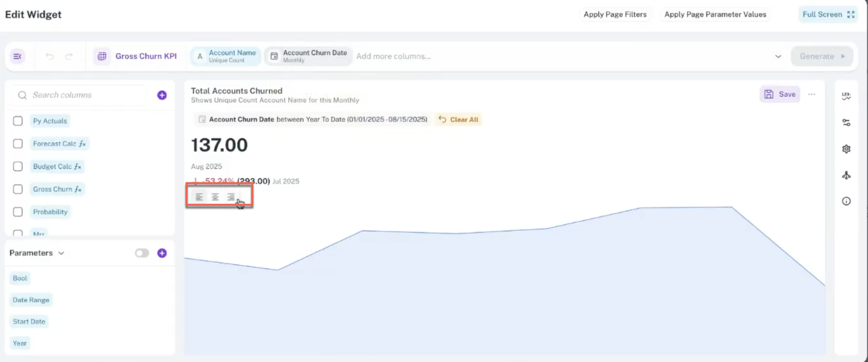This screenshot has height=362, width=868.
Task: Expand the columns bar dropdown arrow
Action: click(x=778, y=56)
